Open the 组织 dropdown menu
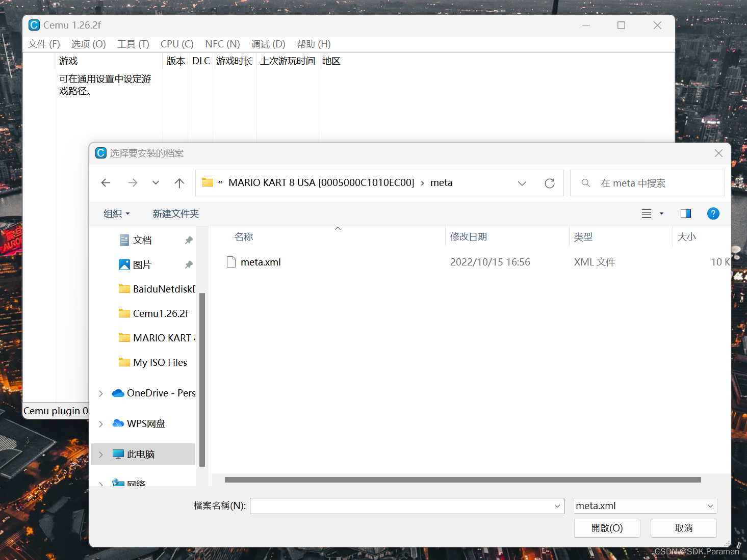 (116, 214)
